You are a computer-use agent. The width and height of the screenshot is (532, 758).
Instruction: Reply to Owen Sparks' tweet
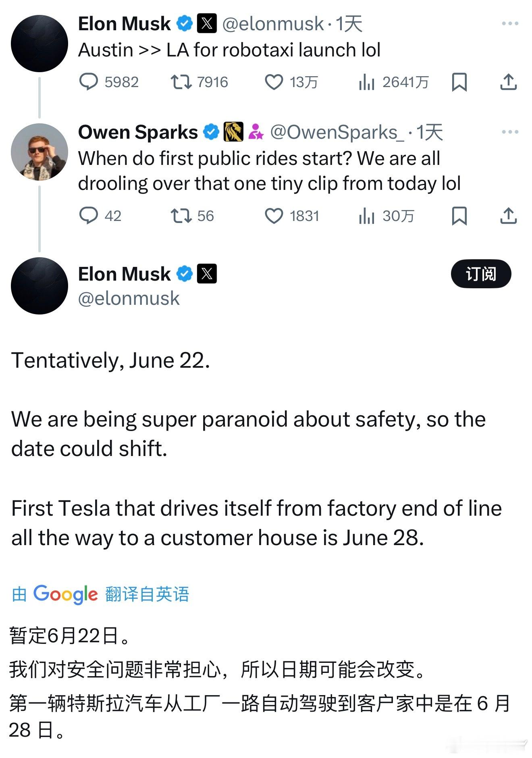pyautogui.click(x=100, y=216)
